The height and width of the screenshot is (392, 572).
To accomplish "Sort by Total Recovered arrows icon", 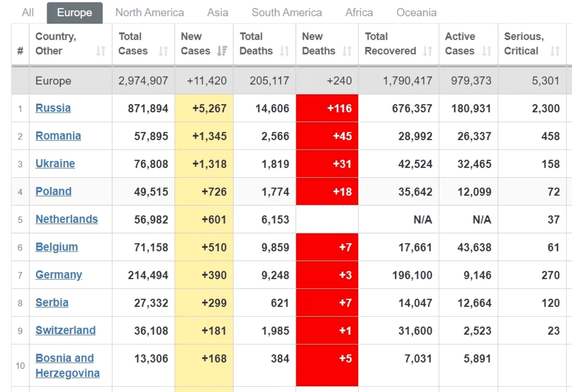I will pyautogui.click(x=428, y=51).
